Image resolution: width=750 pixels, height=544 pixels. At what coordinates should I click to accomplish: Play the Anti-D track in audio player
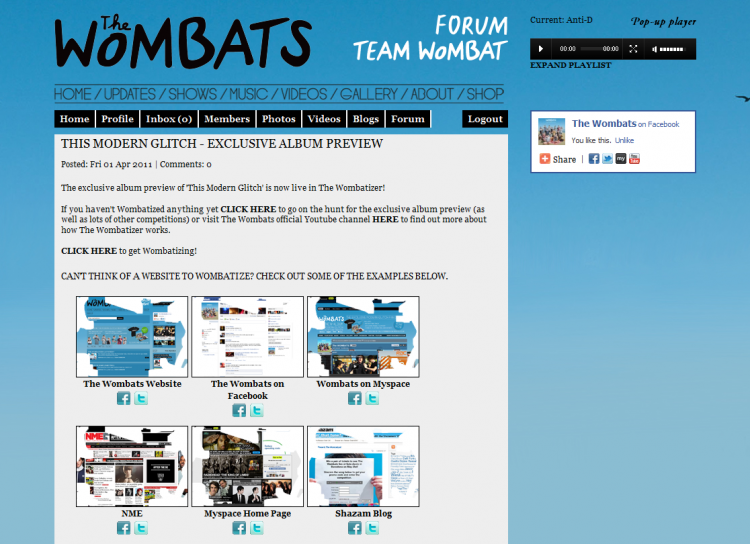point(540,49)
